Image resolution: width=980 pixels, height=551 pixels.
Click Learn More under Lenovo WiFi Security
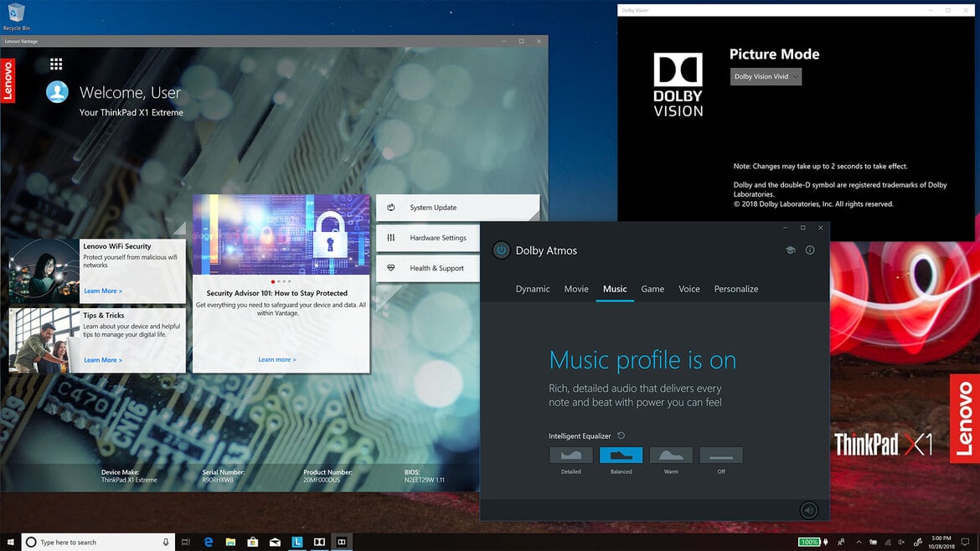tap(103, 291)
